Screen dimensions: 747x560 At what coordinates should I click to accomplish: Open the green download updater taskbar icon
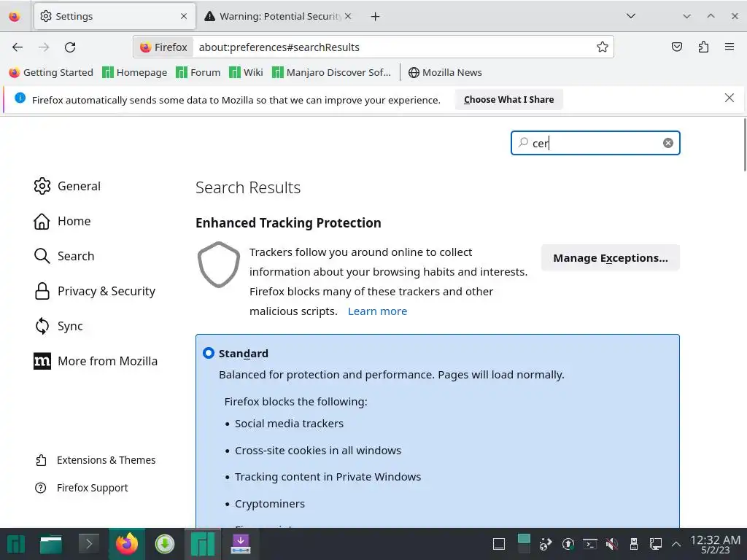coord(164,544)
